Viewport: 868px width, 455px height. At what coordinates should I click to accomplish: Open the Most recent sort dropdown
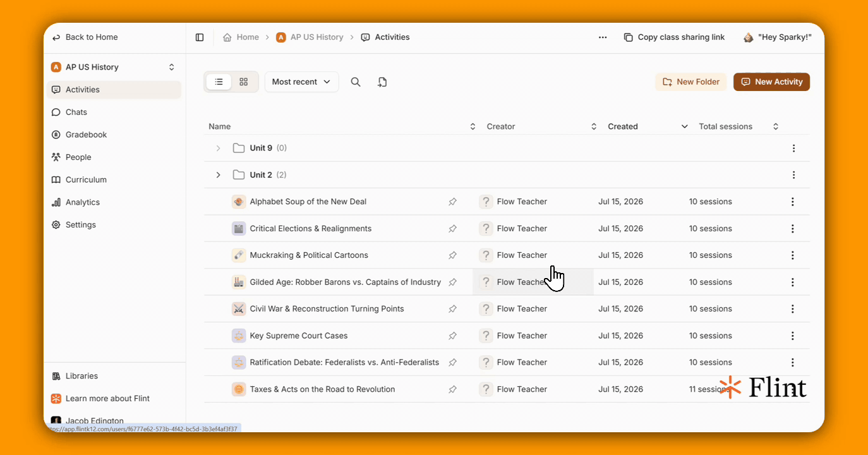tap(301, 82)
